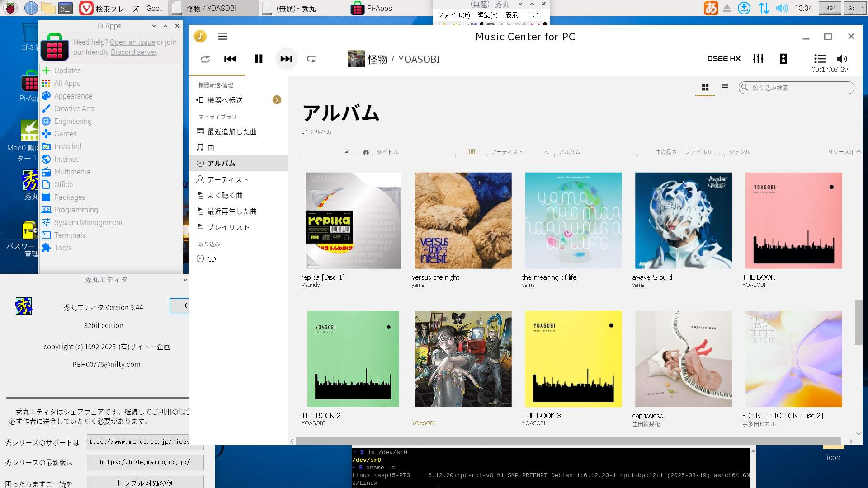Click the Music Center yellow note logo
This screenshot has height=488, width=868.
click(x=200, y=36)
